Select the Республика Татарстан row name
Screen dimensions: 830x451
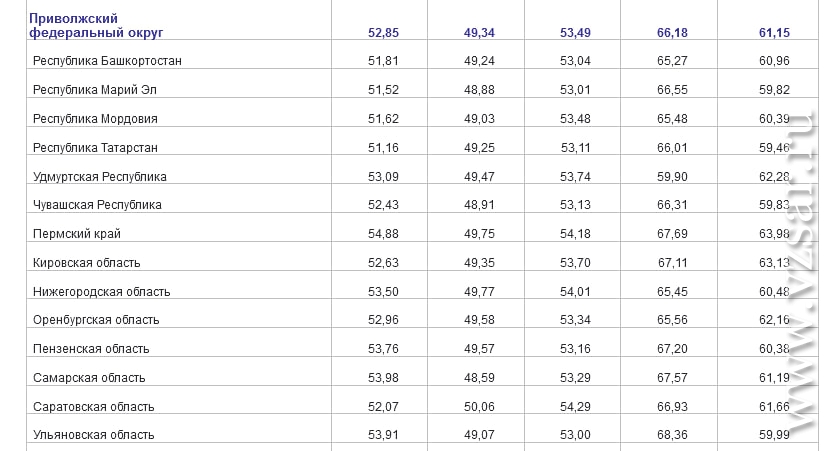pos(95,148)
